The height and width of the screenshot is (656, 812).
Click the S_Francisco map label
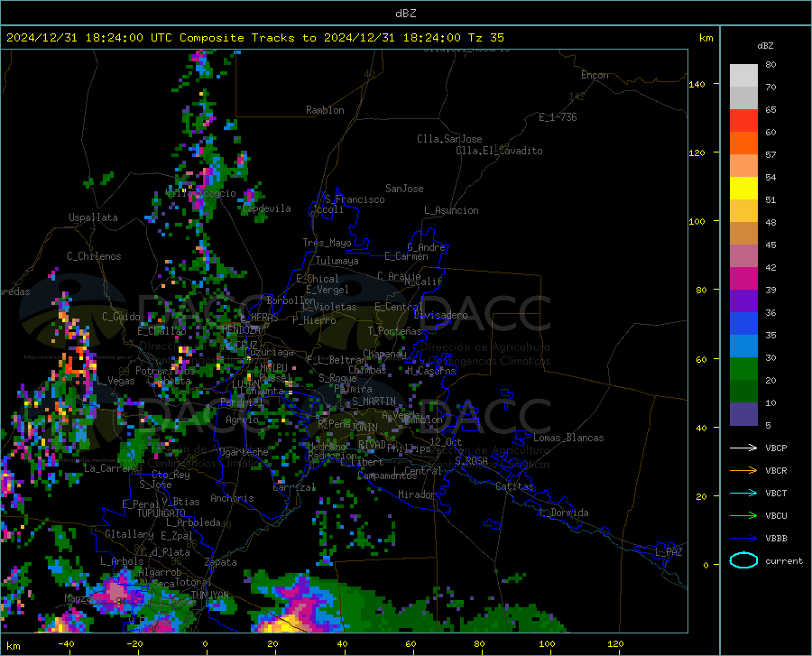(355, 199)
